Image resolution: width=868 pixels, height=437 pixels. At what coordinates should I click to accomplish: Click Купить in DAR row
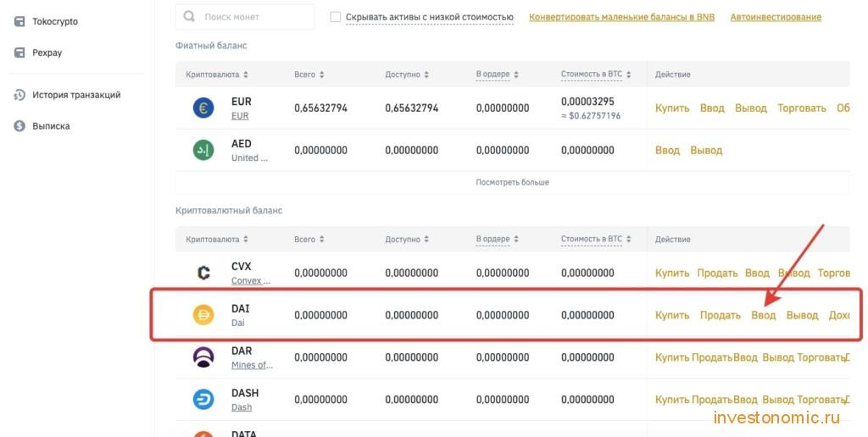pos(672,357)
